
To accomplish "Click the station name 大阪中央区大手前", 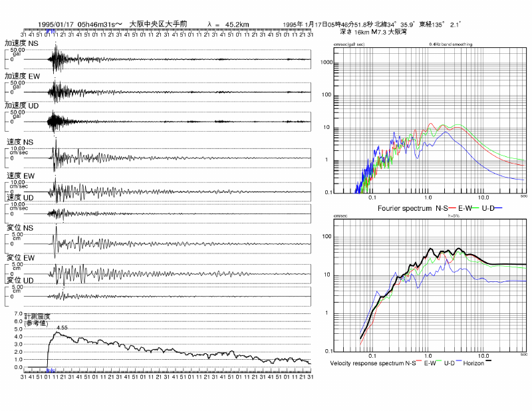I will point(158,24).
